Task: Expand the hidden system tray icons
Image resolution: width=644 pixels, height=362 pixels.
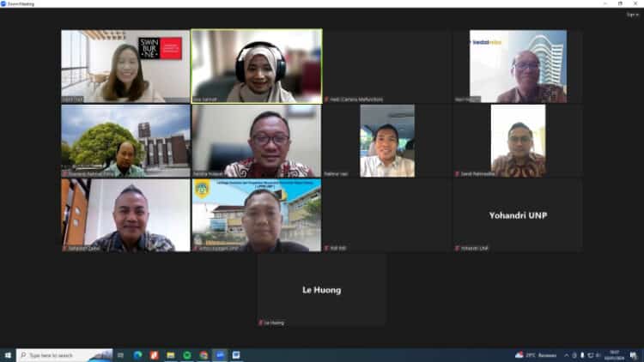Action: [567, 355]
